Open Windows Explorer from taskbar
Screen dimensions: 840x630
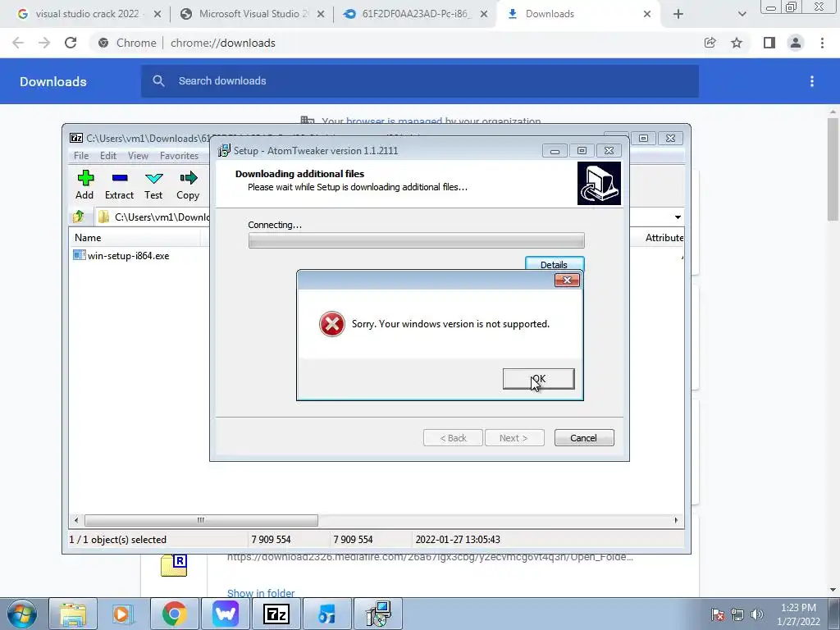pyautogui.click(x=73, y=614)
